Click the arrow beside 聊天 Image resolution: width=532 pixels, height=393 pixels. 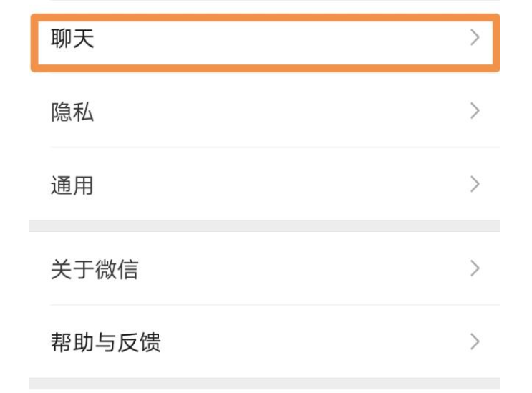click(x=474, y=39)
